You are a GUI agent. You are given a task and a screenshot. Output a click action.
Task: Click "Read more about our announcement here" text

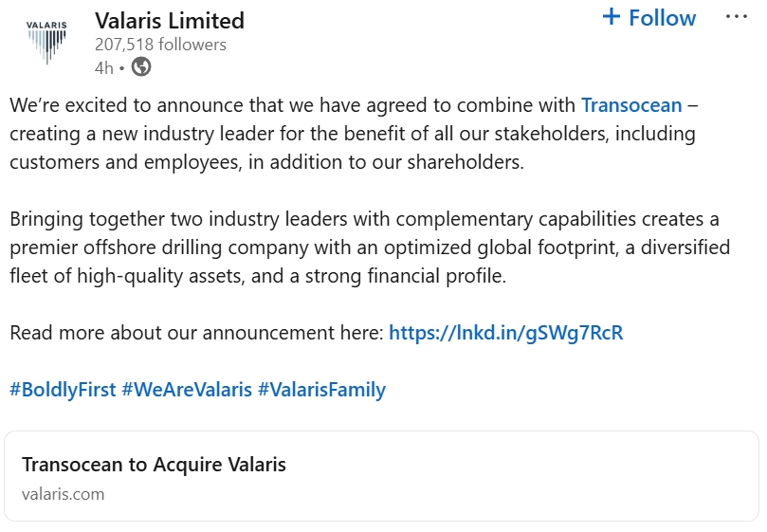pyautogui.click(x=196, y=333)
